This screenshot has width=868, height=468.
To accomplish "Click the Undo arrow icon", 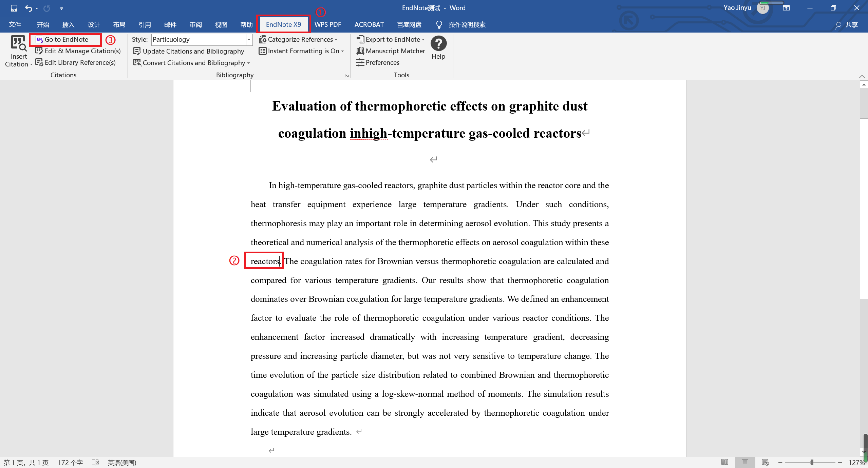I will pos(29,8).
